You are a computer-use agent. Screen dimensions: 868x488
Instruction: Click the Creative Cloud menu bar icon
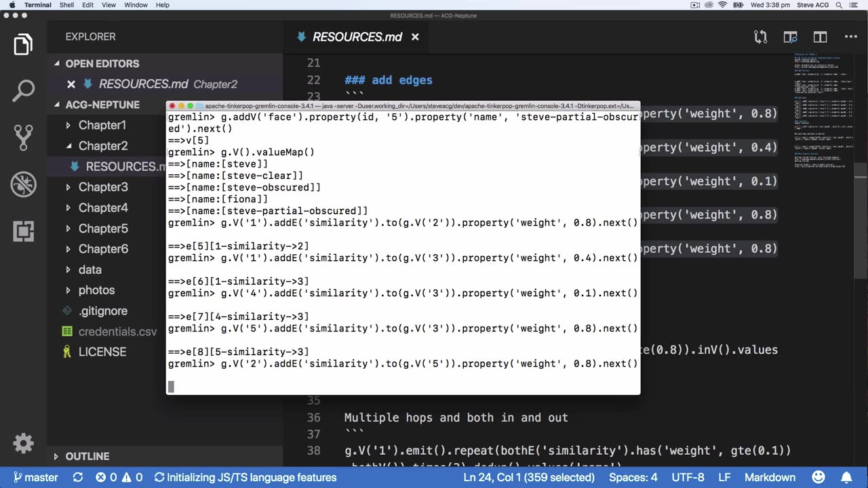(x=709, y=5)
